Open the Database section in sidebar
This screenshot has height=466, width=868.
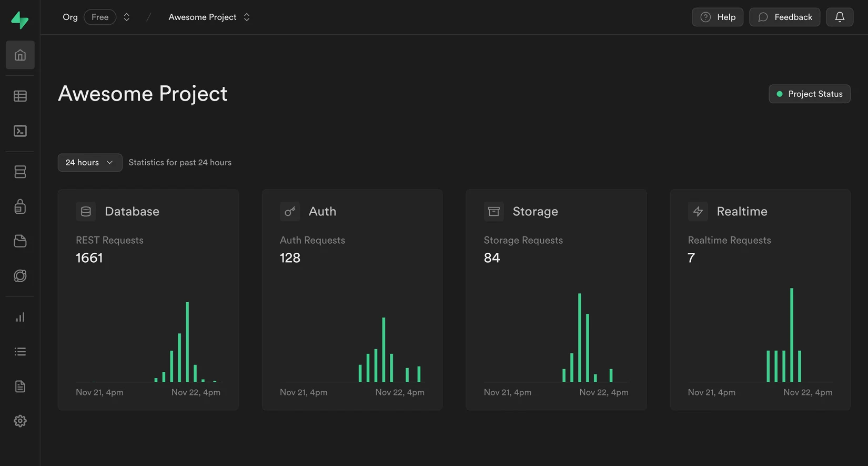20,172
